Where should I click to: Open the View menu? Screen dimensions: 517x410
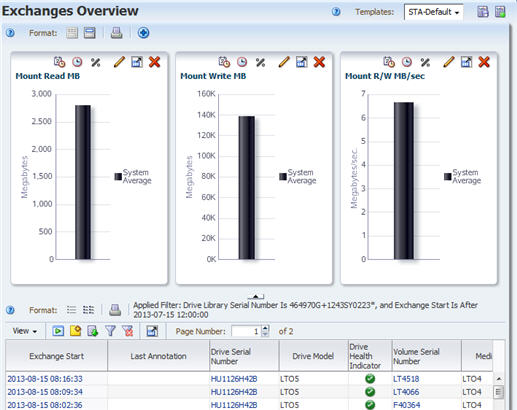tap(24, 331)
